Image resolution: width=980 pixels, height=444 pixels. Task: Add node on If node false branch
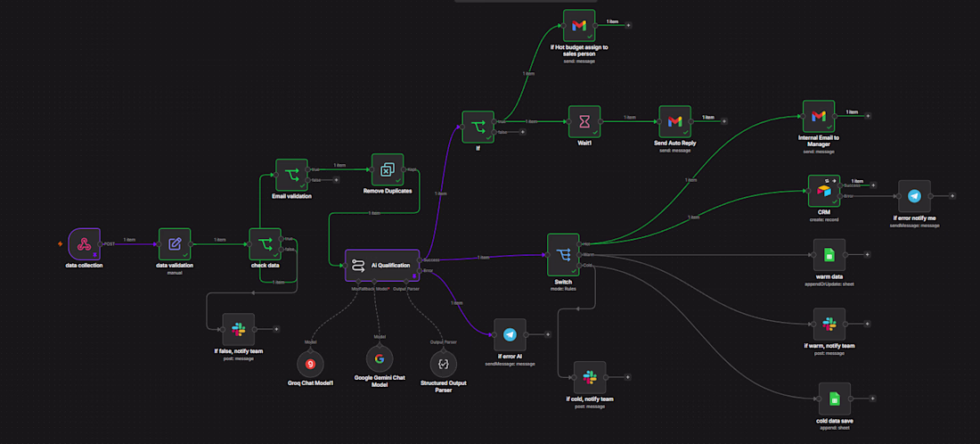point(522,132)
